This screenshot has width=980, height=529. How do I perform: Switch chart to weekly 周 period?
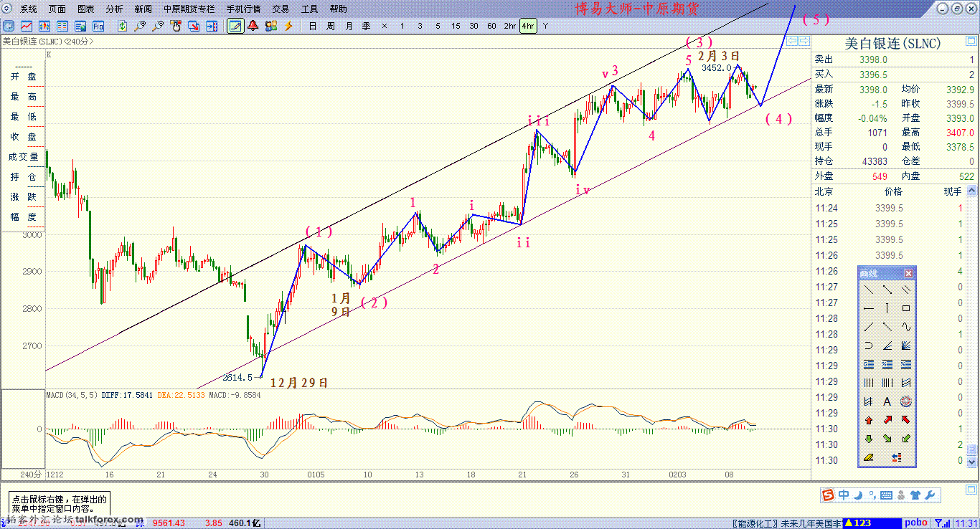click(x=330, y=26)
